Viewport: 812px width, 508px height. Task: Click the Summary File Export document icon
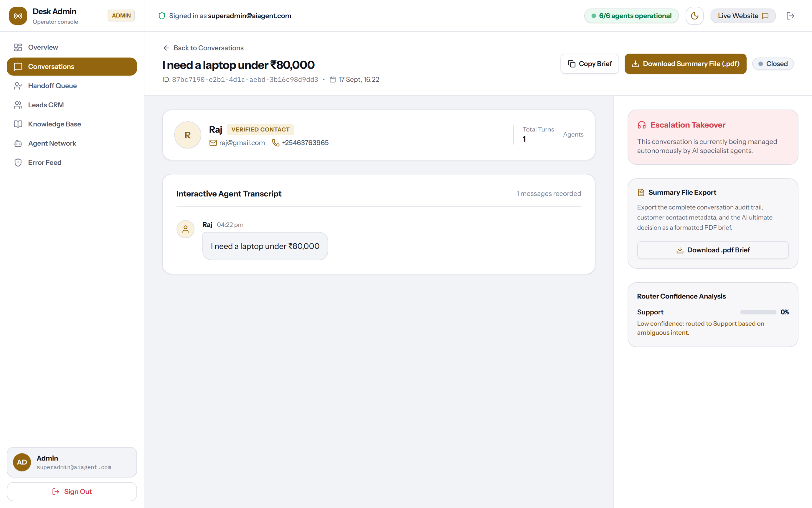point(641,192)
